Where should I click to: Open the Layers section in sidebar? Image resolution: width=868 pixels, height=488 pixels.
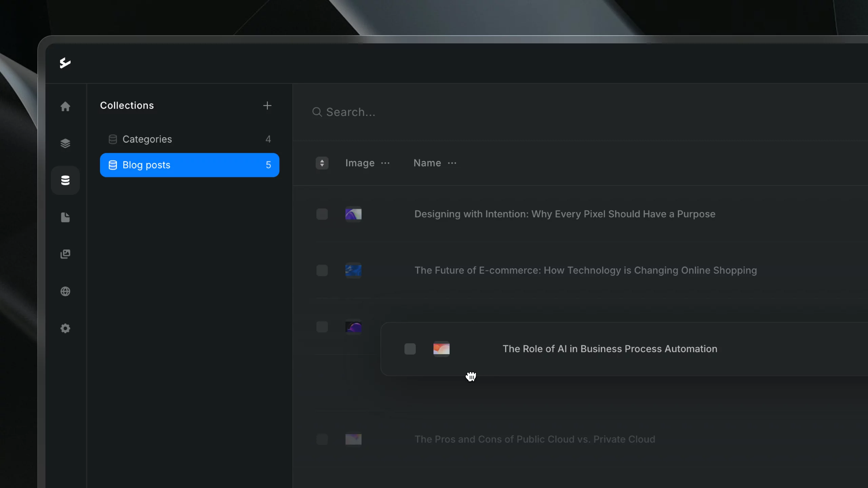coord(65,143)
